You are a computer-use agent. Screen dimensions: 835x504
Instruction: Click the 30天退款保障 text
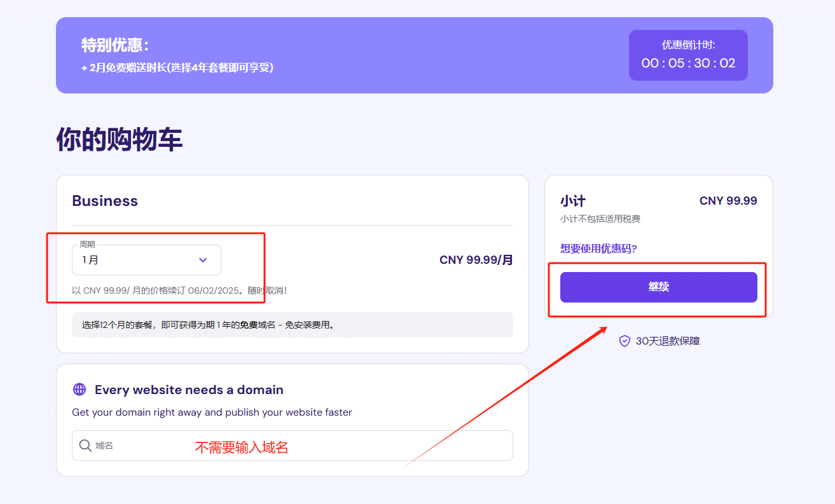(668, 341)
